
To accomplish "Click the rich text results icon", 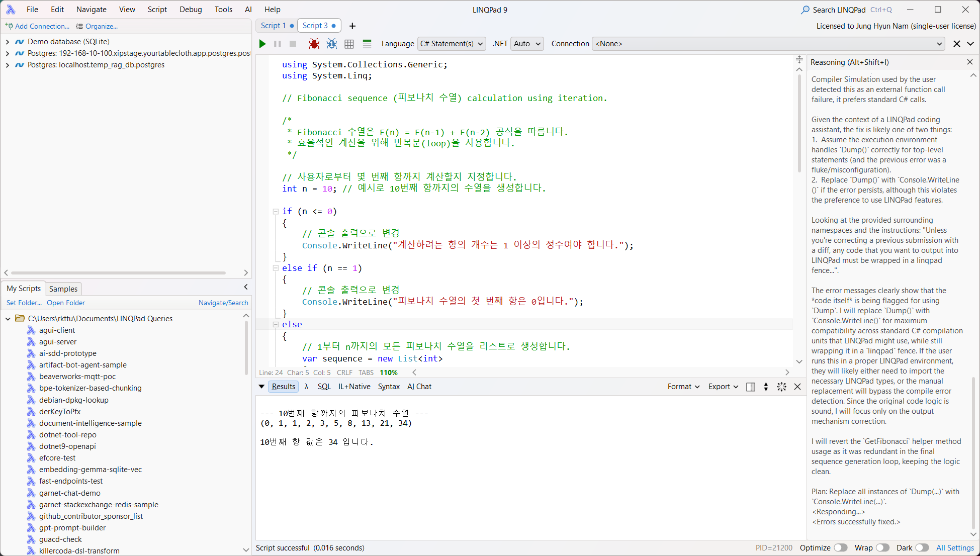I will 367,44.
